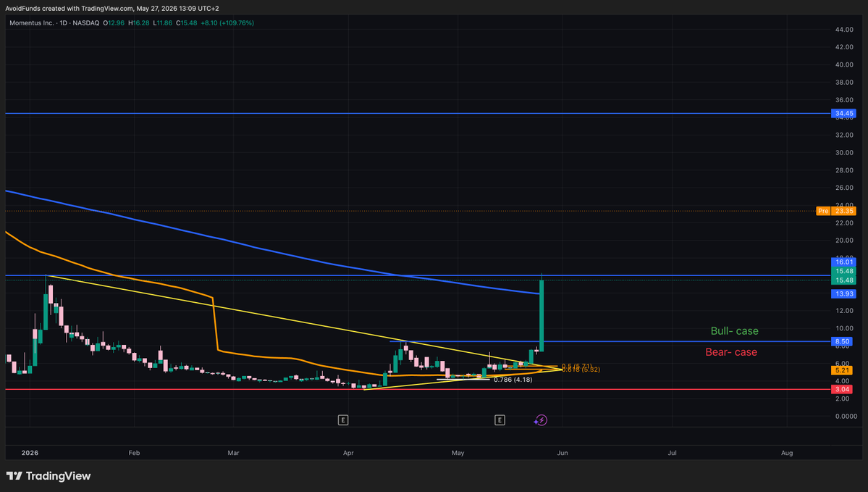This screenshot has width=868, height=492.
Task: Click the TradingView logo
Action: point(49,476)
